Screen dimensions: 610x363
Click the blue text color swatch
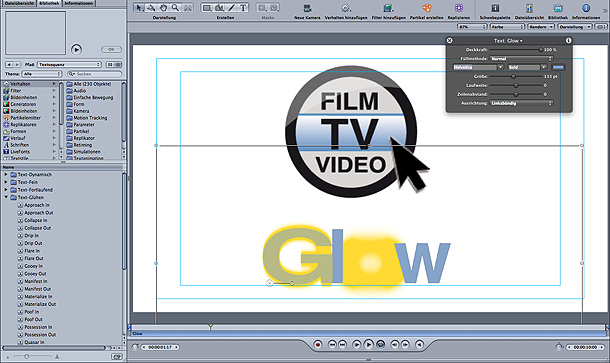click(558, 67)
